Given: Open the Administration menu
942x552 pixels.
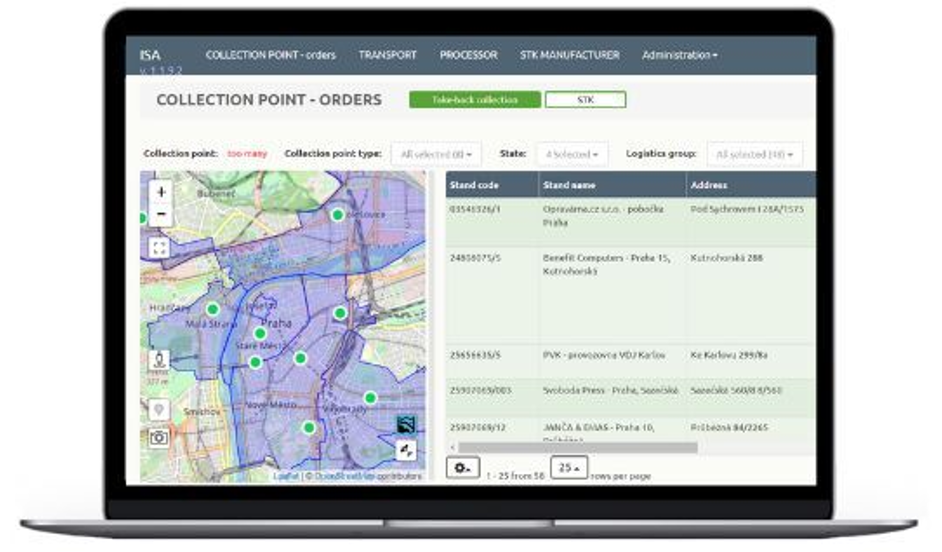Looking at the screenshot, I should coord(679,55).
